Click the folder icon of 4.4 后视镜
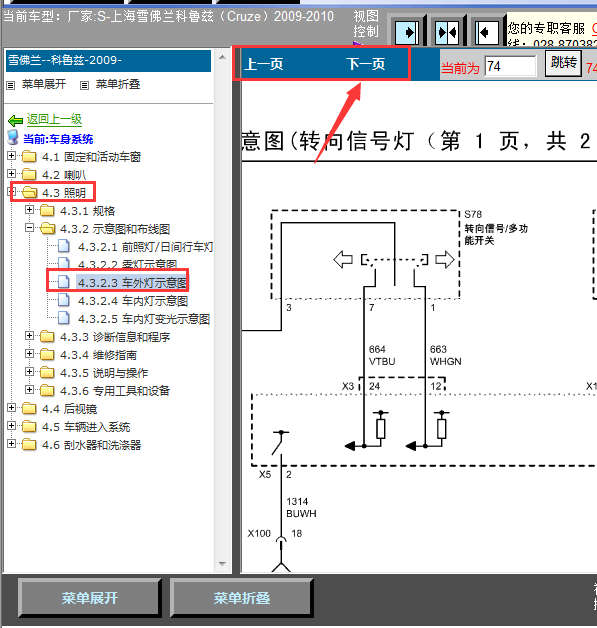Image resolution: width=597 pixels, height=628 pixels. pyautogui.click(x=29, y=408)
